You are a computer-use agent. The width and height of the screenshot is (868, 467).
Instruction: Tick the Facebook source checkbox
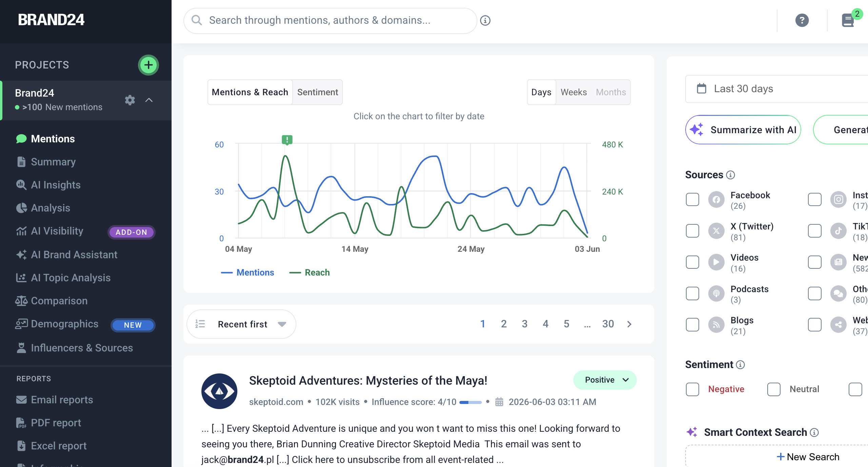(692, 200)
